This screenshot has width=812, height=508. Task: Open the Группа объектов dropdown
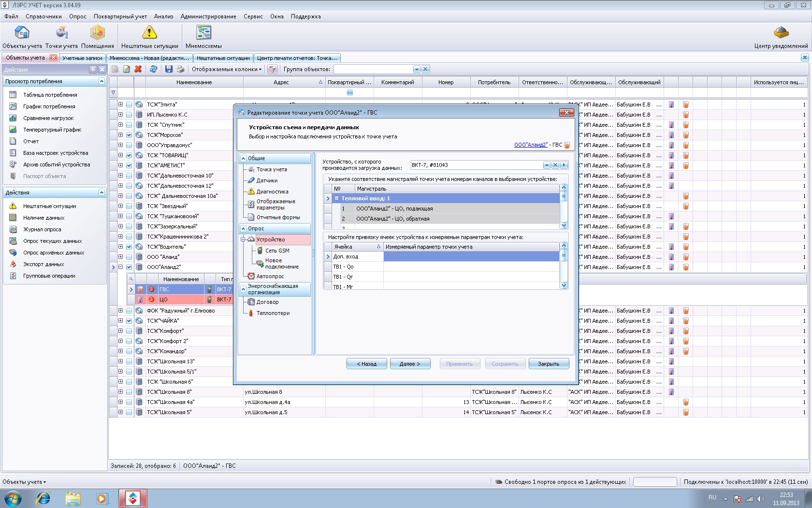[417, 69]
